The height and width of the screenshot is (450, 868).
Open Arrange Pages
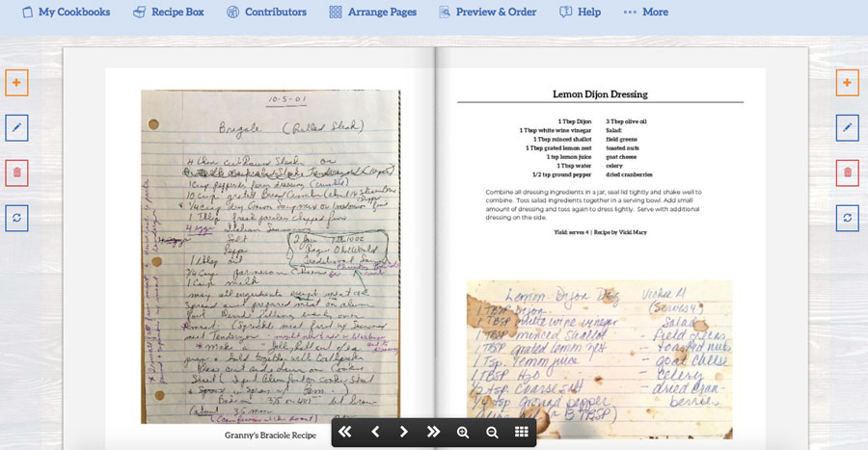tap(372, 12)
